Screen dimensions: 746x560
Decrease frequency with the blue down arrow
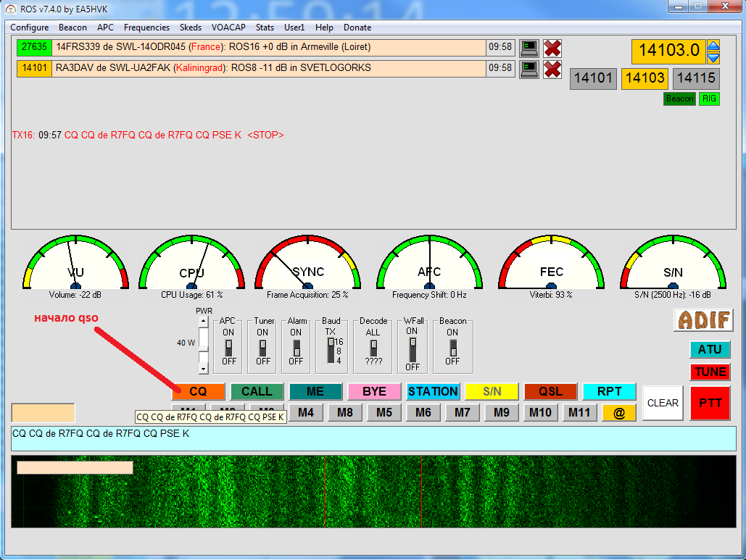(713, 57)
